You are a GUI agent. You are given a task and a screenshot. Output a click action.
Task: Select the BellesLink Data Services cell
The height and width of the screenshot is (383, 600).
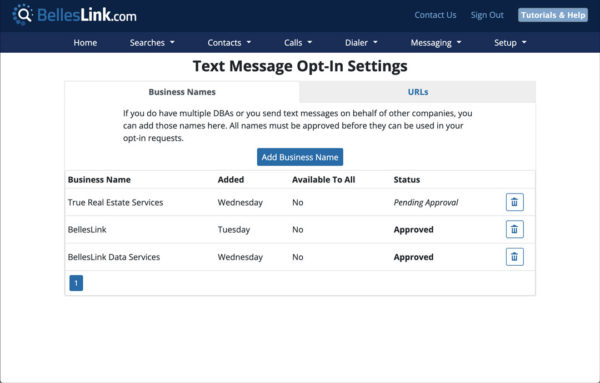114,257
